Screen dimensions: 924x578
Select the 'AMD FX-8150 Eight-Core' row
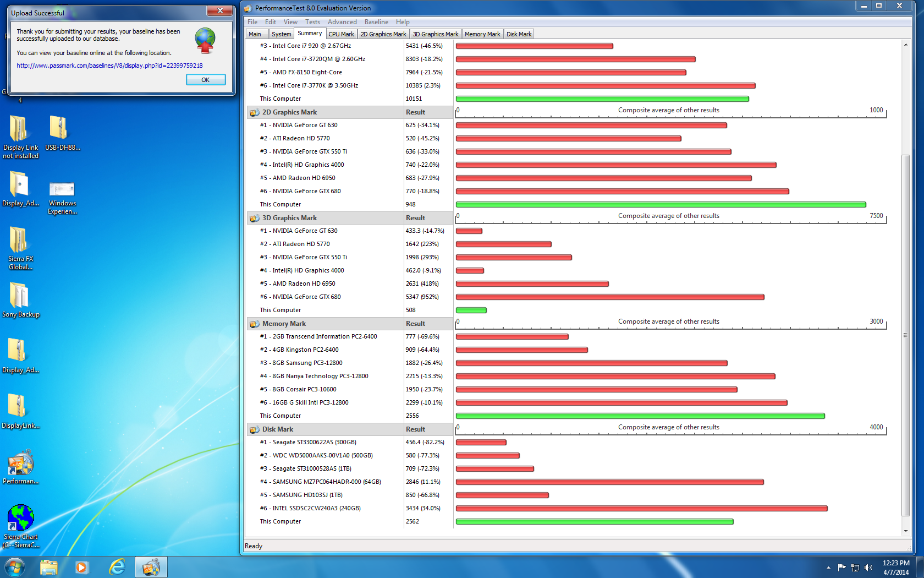click(x=350, y=73)
